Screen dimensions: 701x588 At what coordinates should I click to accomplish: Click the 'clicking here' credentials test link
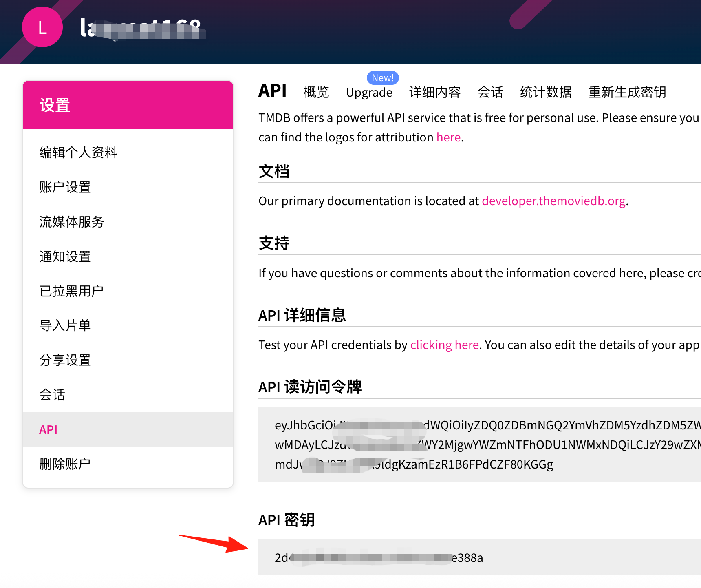click(444, 345)
